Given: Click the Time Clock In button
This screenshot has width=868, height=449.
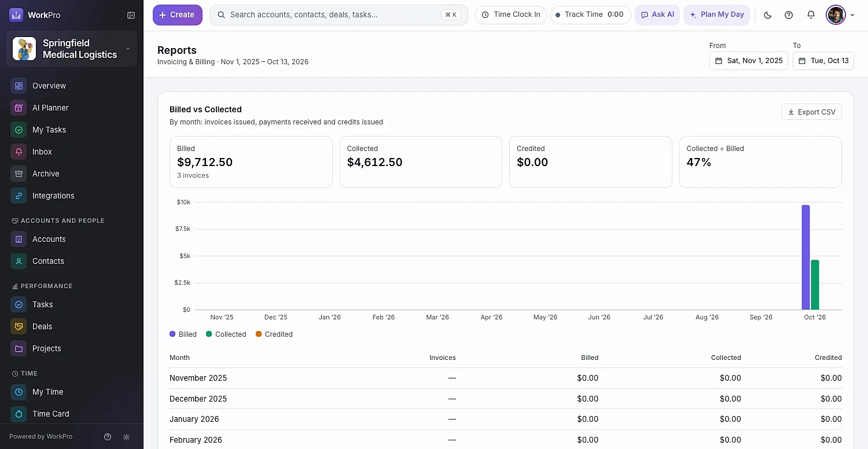Looking at the screenshot, I should 511,15.
